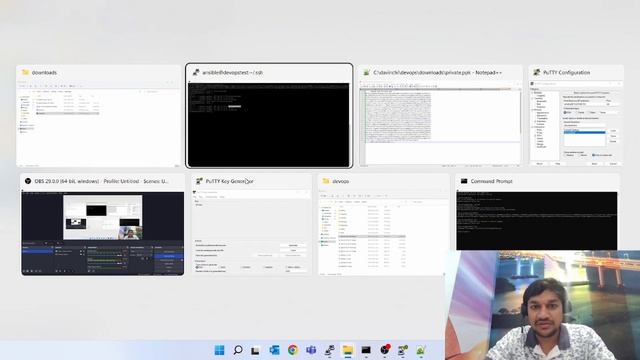Screen dimensions: 640x360
Task: Click the OBS Studio taskbar icon
Action: pos(384,350)
